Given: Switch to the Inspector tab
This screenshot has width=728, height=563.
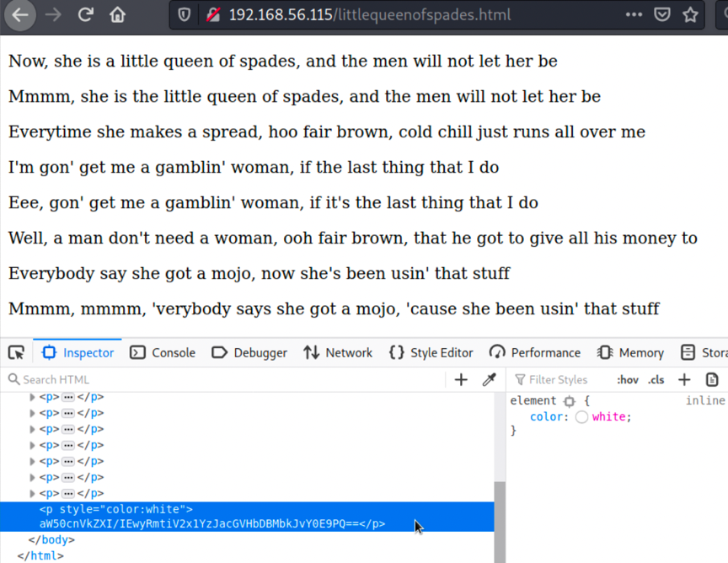Looking at the screenshot, I should 78,353.
